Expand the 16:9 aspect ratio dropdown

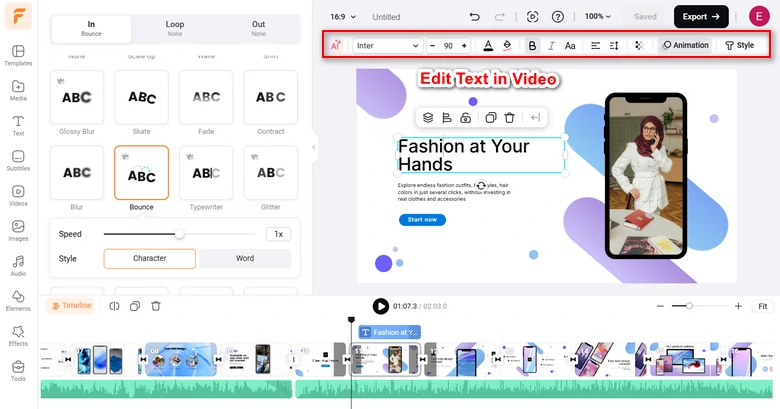pyautogui.click(x=342, y=17)
